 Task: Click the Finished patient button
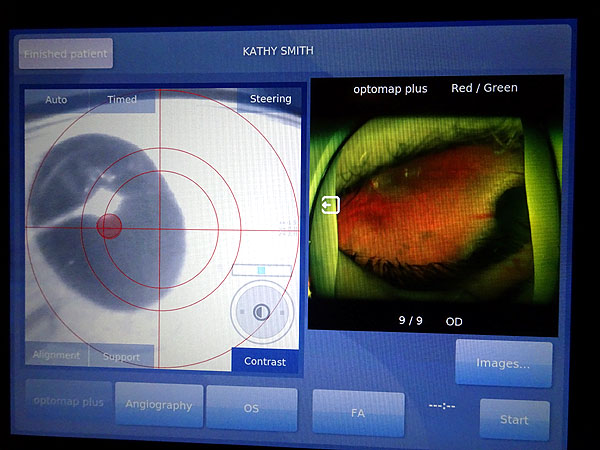coord(66,54)
